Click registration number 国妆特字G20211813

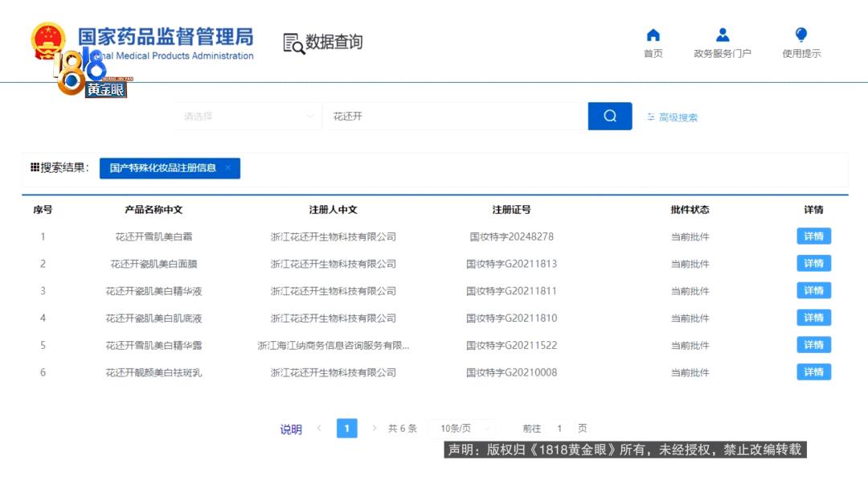coord(511,264)
